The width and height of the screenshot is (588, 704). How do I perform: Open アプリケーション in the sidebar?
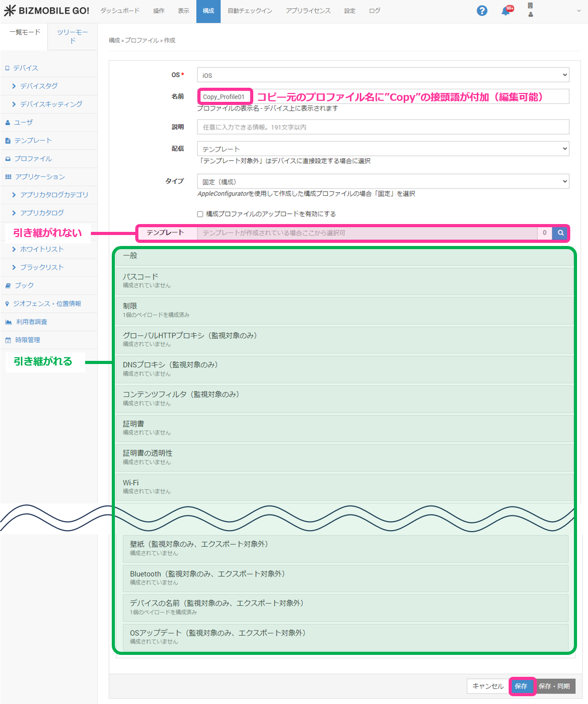(x=40, y=177)
